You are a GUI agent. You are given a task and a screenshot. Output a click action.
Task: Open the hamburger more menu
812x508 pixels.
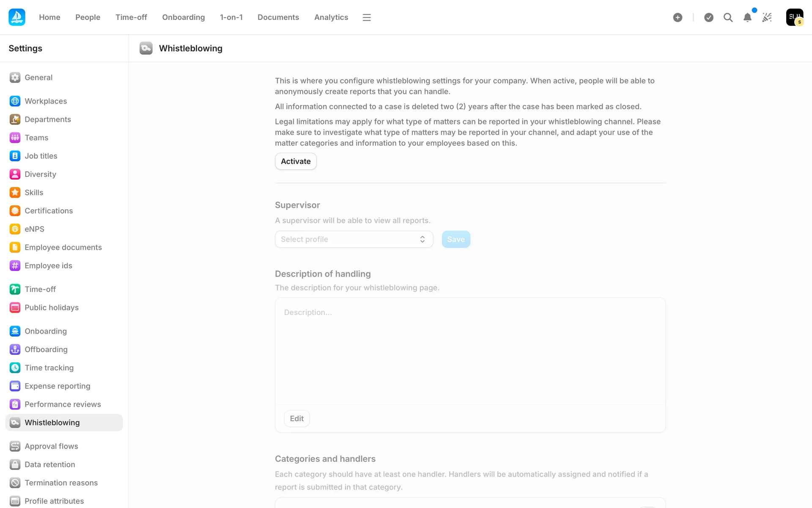367,17
